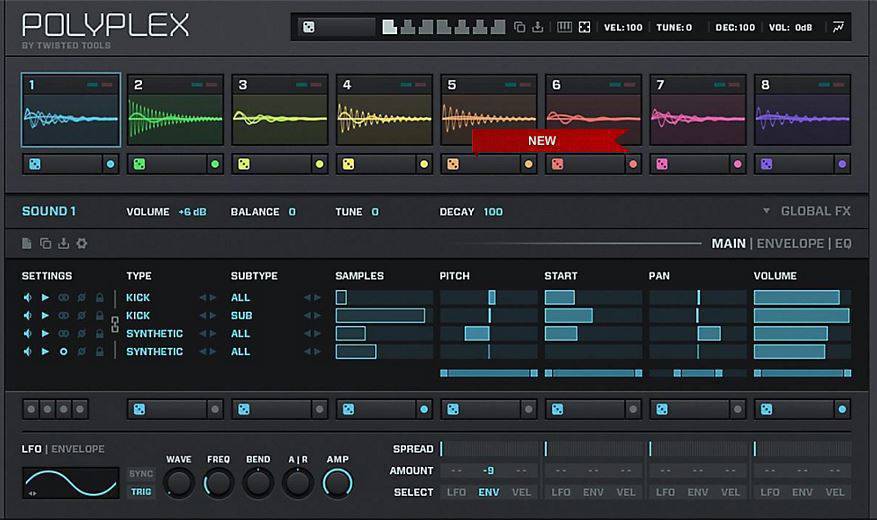The image size is (877, 520).
Task: Select the ENVELOPE tab next to LFO
Action: 78,448
